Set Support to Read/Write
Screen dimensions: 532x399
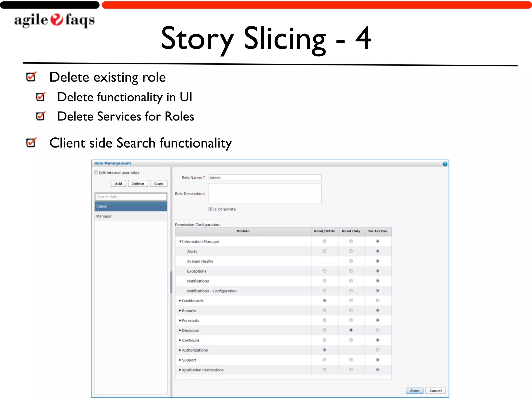[324, 360]
